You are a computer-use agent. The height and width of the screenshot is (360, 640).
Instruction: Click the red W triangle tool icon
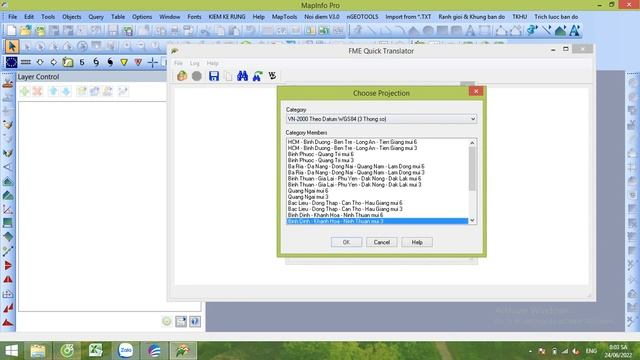(x=138, y=62)
